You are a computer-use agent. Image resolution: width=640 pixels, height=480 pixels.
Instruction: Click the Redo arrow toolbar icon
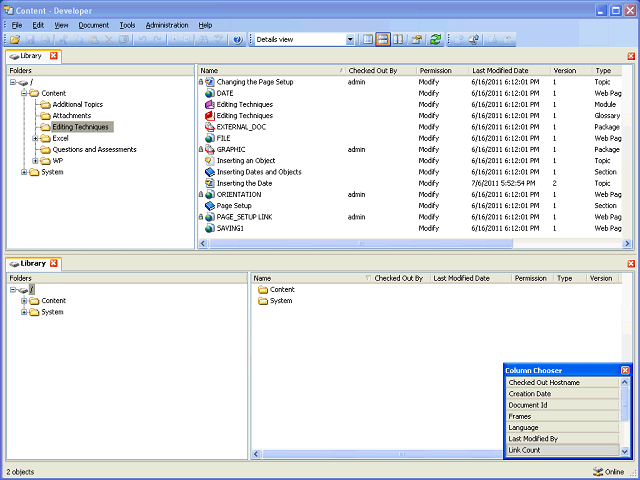[158, 40]
